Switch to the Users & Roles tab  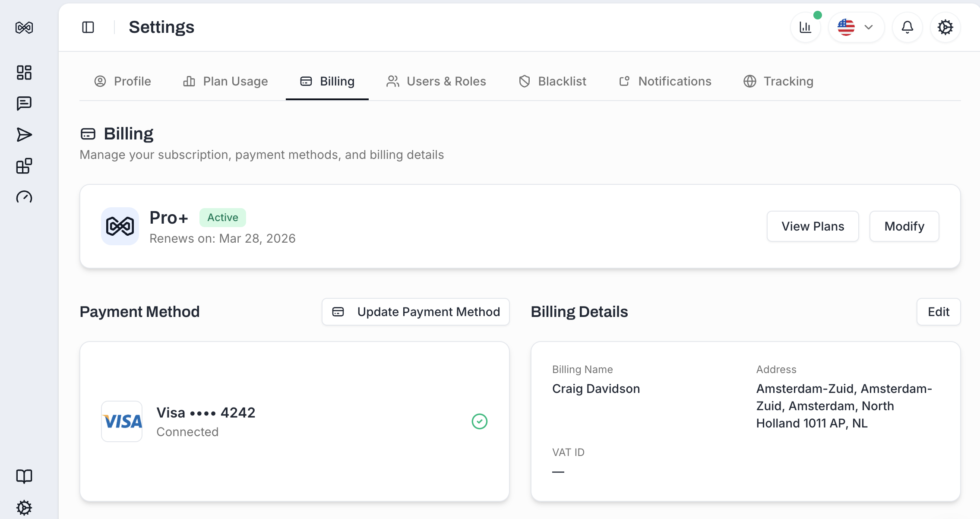pos(437,81)
